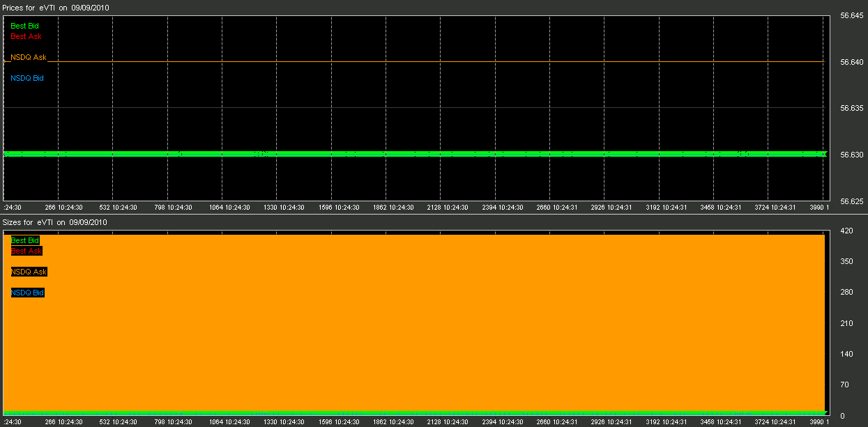Click the 140 size axis value

(x=847, y=354)
